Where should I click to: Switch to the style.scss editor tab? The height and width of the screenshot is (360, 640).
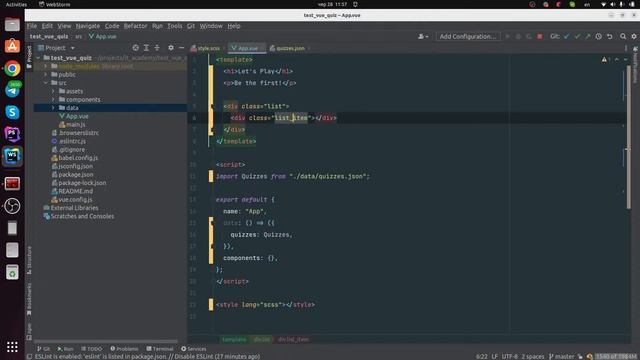point(208,48)
